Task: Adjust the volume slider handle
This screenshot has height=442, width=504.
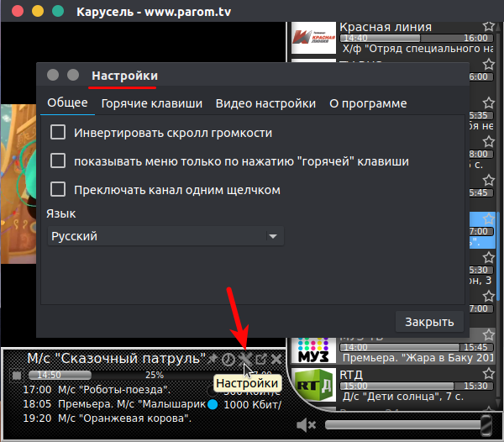Action: [486, 425]
